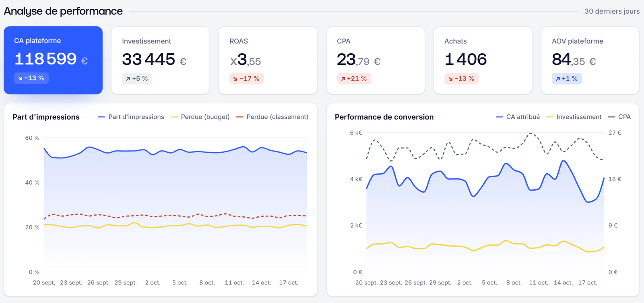Select the Achats KPI card
This screenshot has width=644, height=303.
click(x=483, y=60)
